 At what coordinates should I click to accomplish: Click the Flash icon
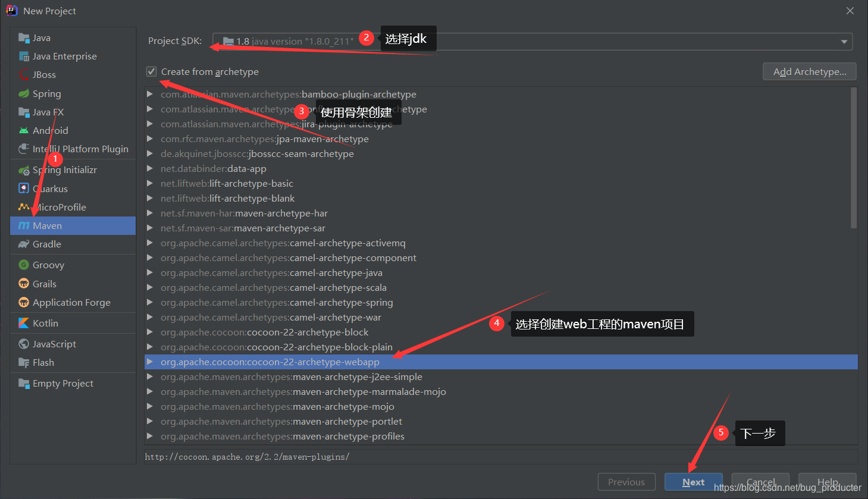[x=24, y=363]
